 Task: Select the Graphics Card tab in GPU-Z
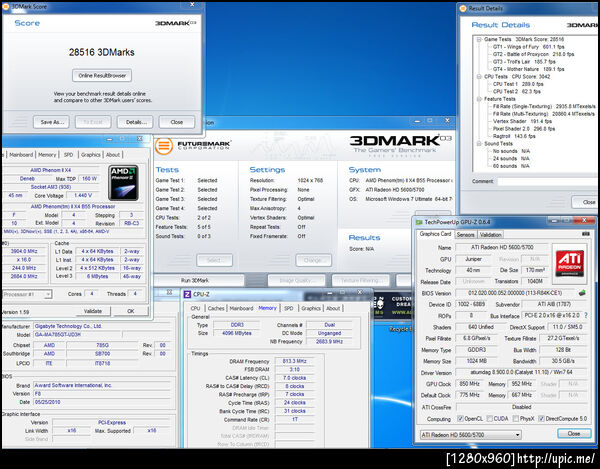click(435, 234)
